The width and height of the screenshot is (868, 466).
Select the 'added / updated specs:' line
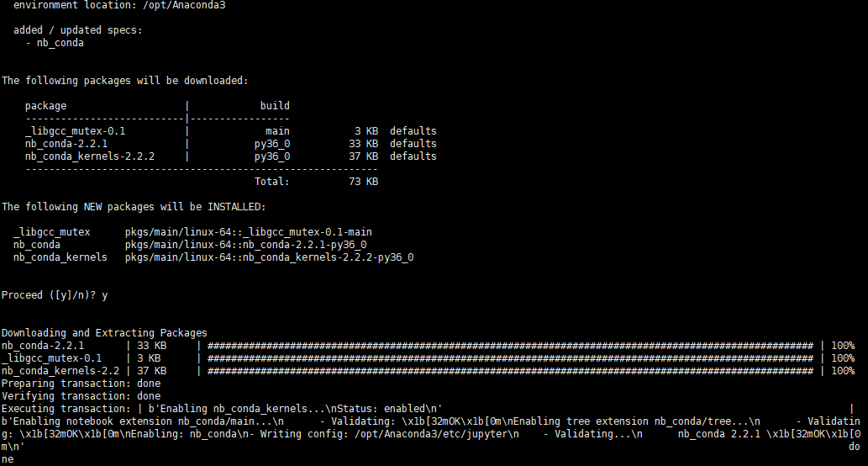(x=77, y=30)
